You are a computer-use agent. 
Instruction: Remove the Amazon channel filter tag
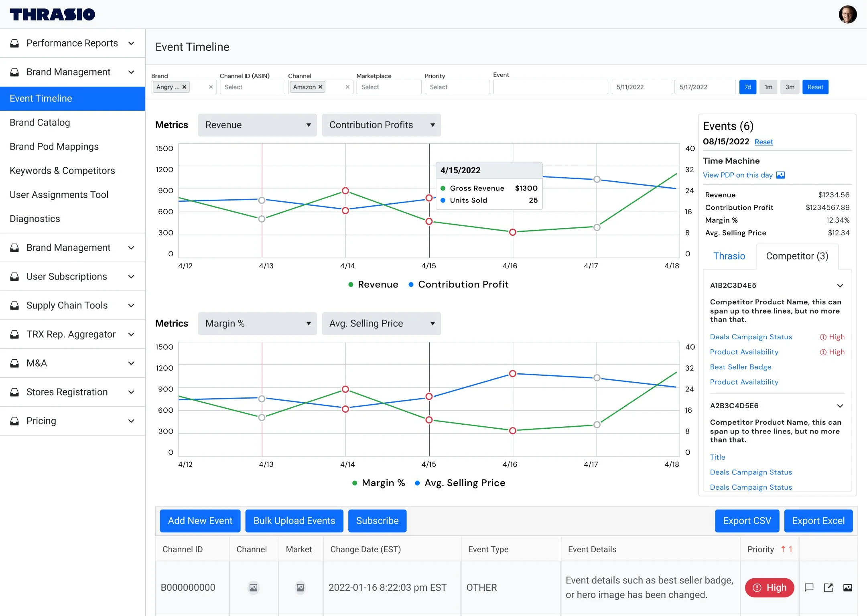(x=320, y=87)
